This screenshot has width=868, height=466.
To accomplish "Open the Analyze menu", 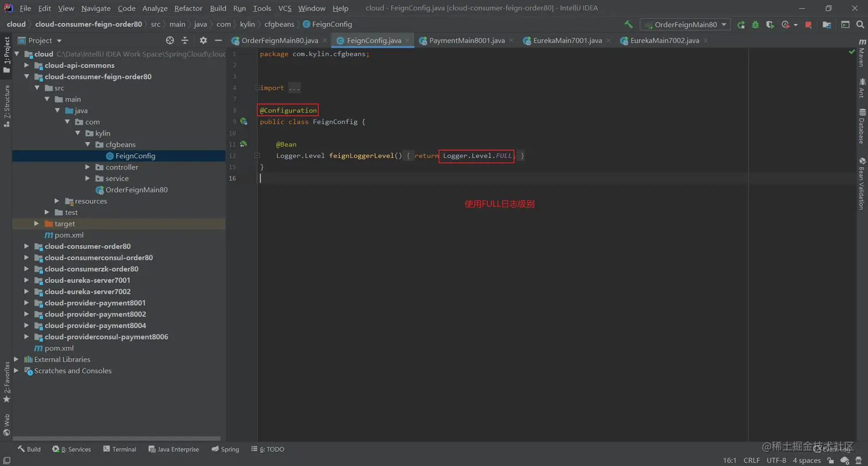I will click(x=154, y=9).
